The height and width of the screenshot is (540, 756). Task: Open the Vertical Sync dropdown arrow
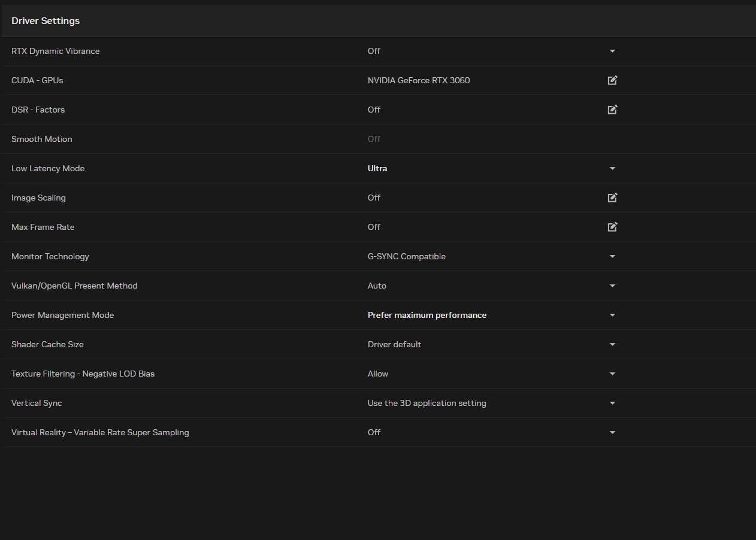tap(612, 404)
